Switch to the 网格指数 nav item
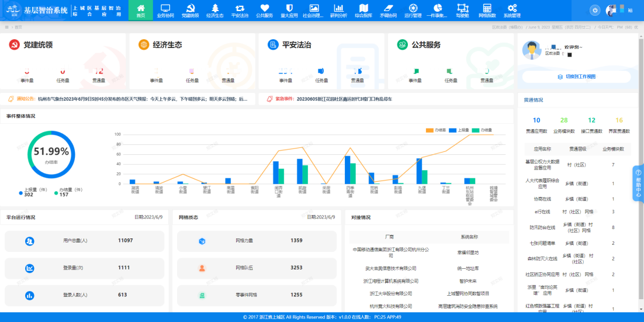 (x=487, y=11)
